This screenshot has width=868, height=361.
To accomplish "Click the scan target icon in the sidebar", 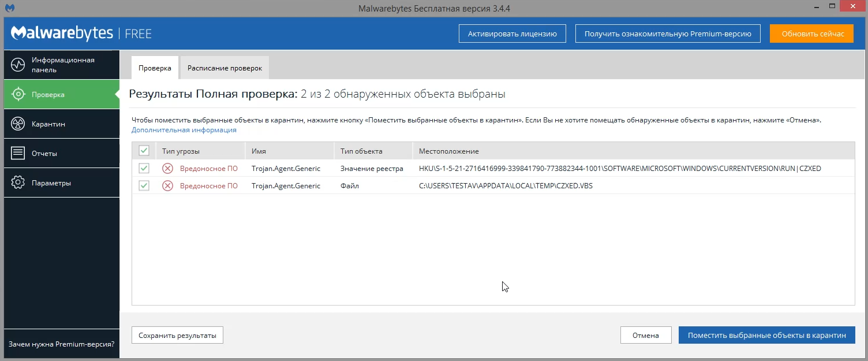I will 18,94.
